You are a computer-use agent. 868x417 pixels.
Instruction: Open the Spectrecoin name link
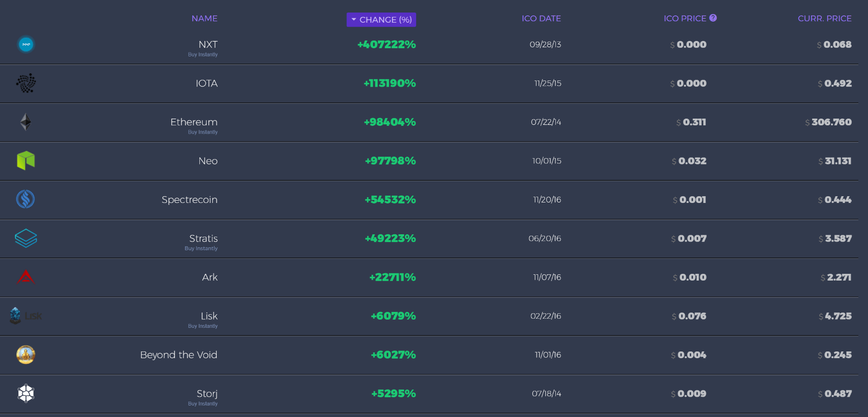point(190,200)
